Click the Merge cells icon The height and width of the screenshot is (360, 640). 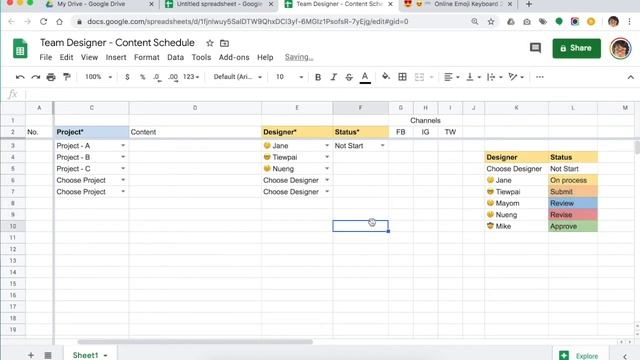419,77
